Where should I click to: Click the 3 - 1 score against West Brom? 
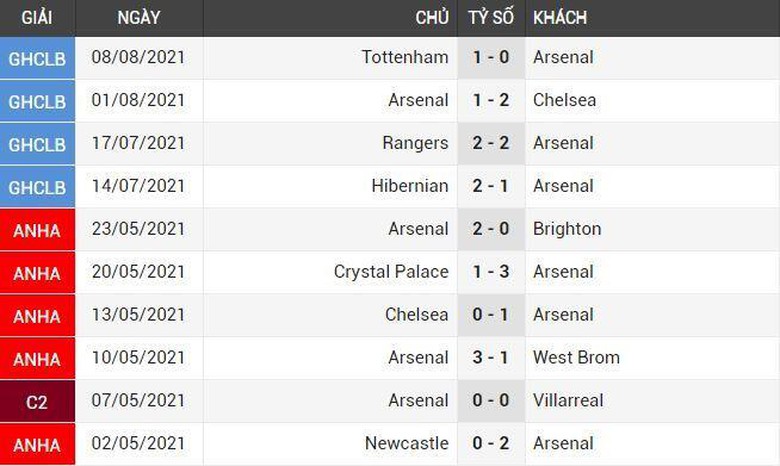(491, 358)
